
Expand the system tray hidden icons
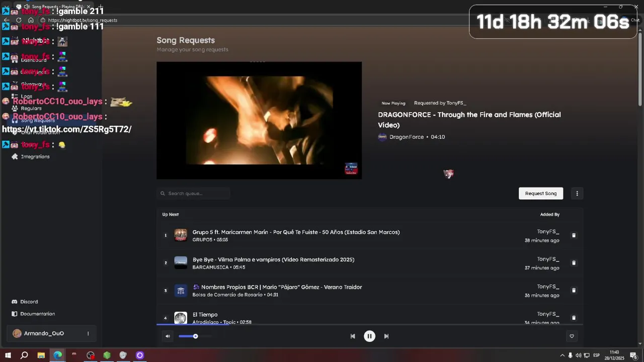pyautogui.click(x=562, y=355)
